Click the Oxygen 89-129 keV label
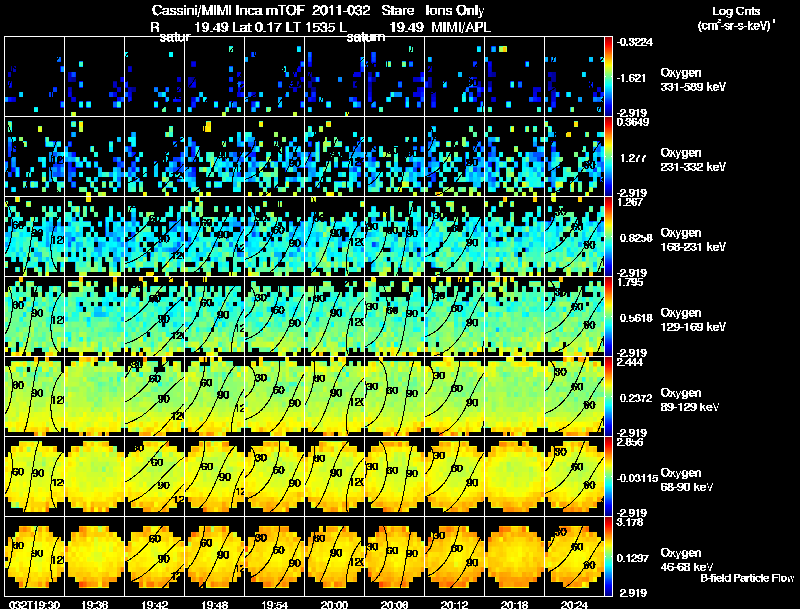Image resolution: width=800 pixels, height=609 pixels. pyautogui.click(x=690, y=399)
